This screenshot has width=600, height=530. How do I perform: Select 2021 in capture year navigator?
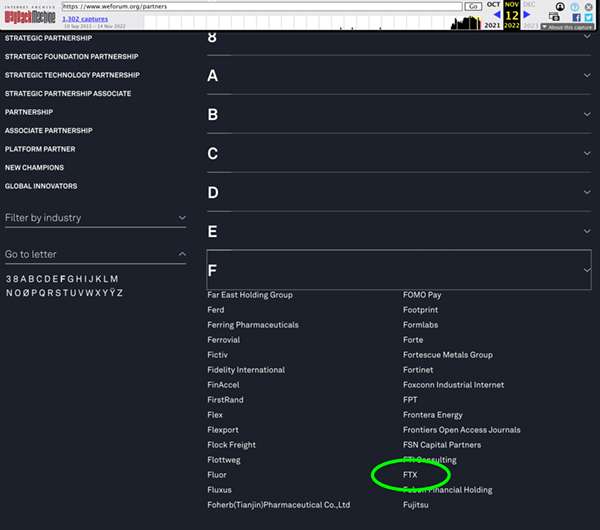point(492,25)
